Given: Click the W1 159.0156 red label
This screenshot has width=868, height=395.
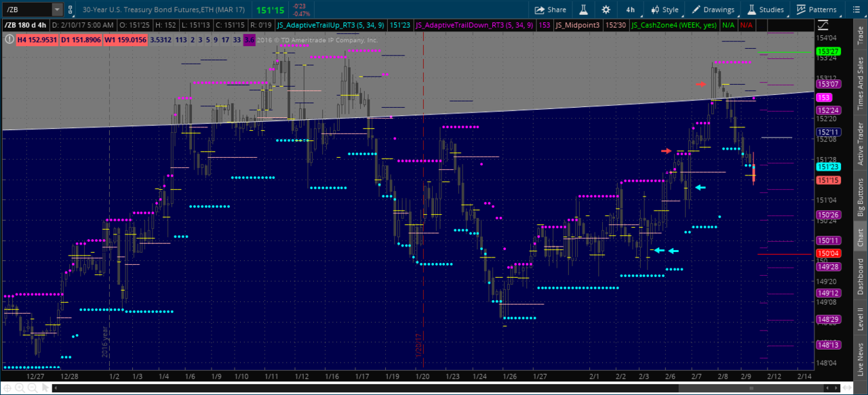Looking at the screenshot, I should 125,40.
